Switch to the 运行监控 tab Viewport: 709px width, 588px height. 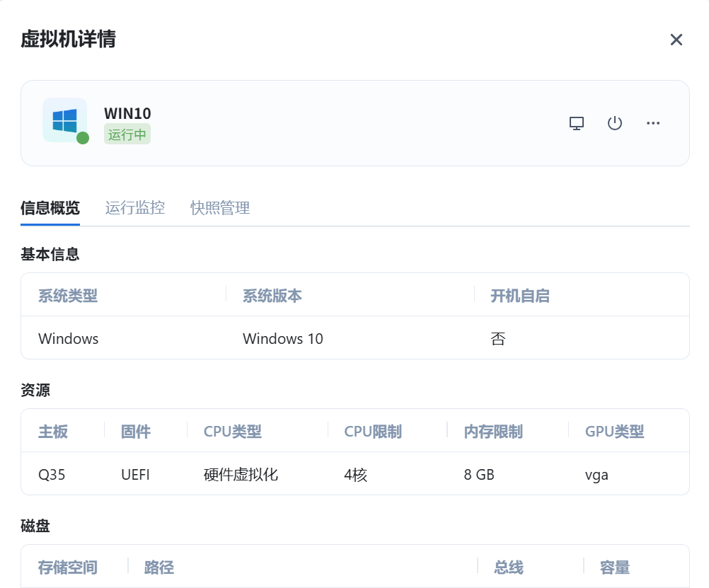[134, 208]
